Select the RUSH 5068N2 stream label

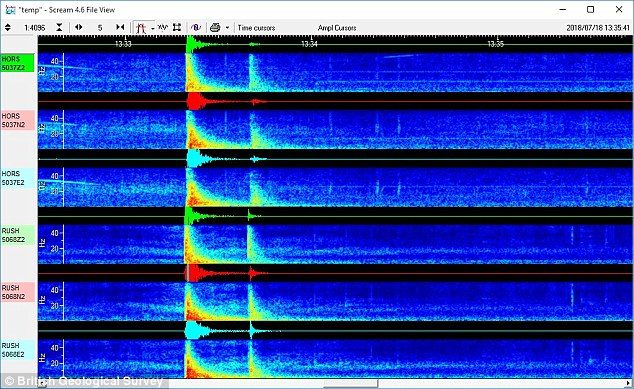point(17,292)
